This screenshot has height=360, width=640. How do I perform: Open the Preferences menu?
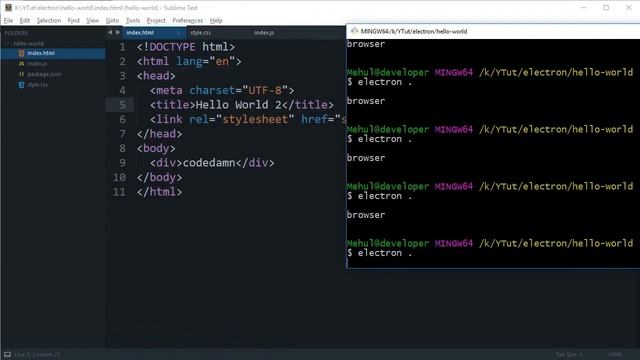187,20
